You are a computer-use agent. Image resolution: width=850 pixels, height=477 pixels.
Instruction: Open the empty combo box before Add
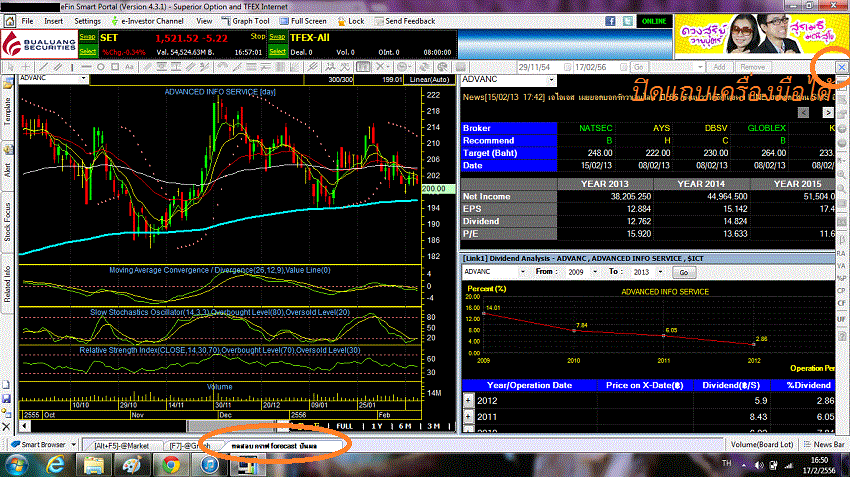(x=678, y=67)
